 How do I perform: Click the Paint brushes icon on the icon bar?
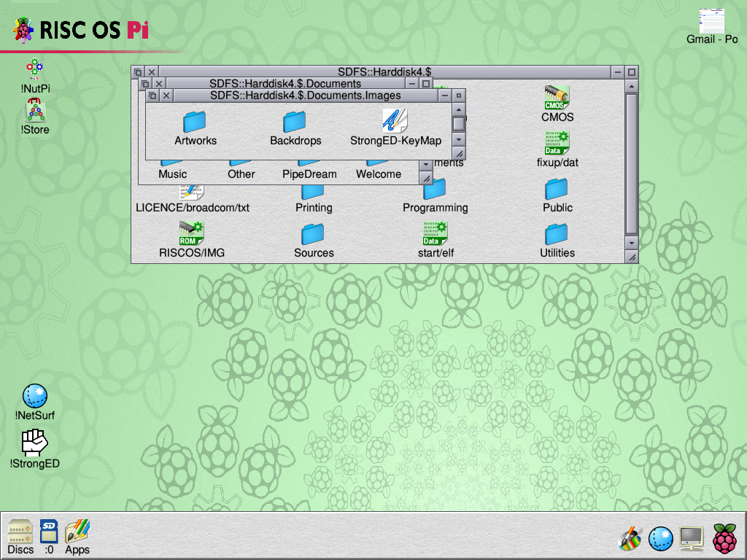[630, 539]
